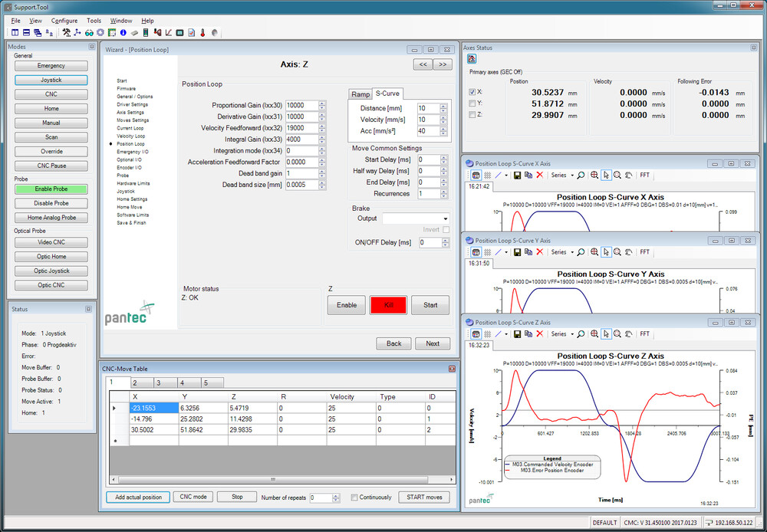
Task: Select the oscilloscope/graph icon in the main toolbar
Action: tap(168, 32)
